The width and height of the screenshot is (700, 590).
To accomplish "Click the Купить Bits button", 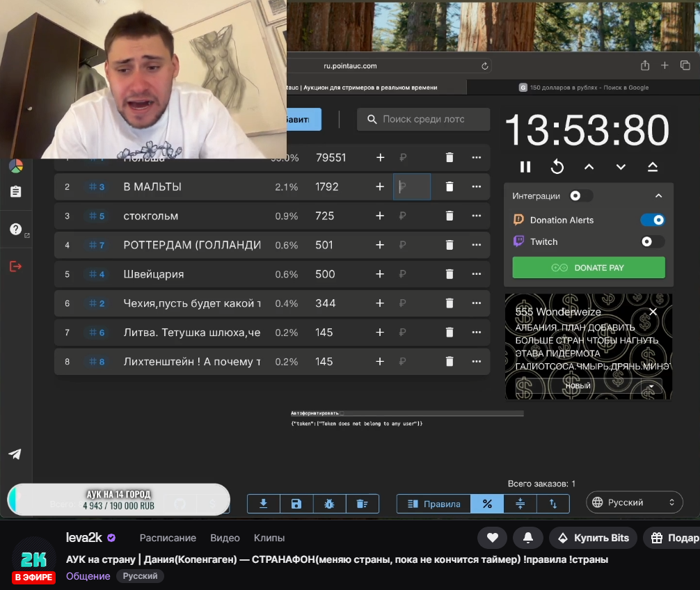I will (593, 538).
